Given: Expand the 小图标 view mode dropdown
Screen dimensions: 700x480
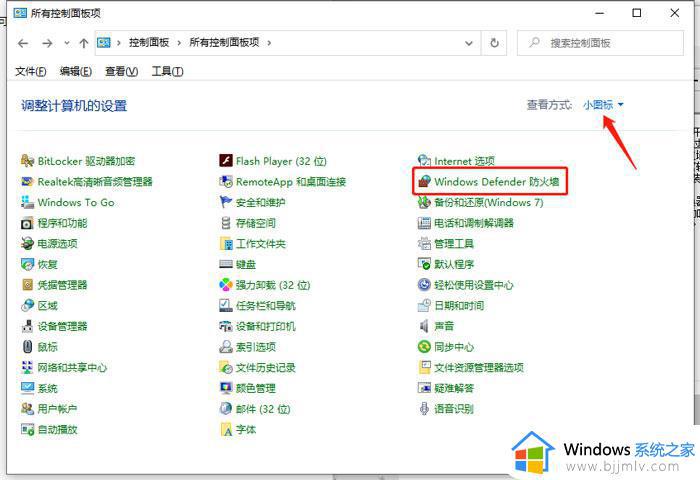Looking at the screenshot, I should coord(603,105).
